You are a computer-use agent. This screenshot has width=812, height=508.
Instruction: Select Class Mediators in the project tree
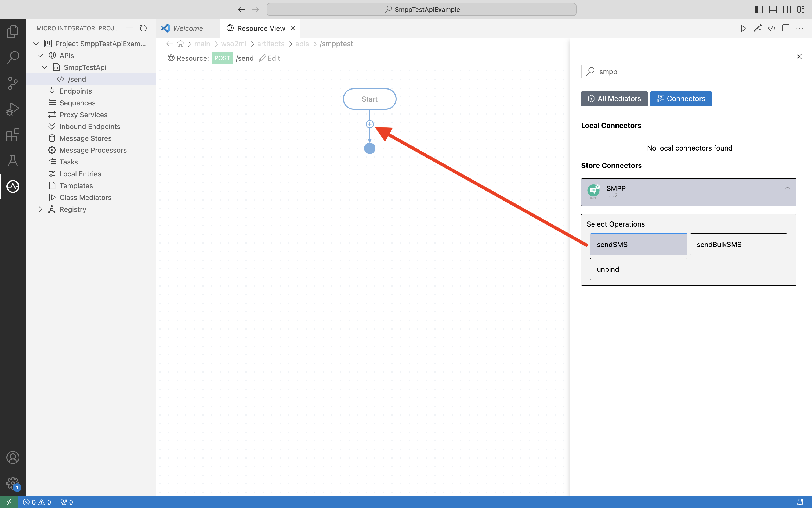[90, 198]
